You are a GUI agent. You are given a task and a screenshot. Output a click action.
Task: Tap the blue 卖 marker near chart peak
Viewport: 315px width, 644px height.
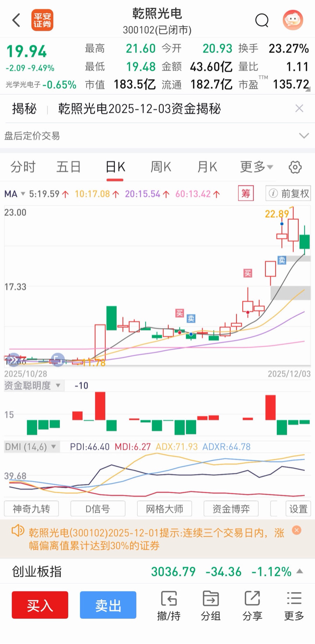click(282, 260)
